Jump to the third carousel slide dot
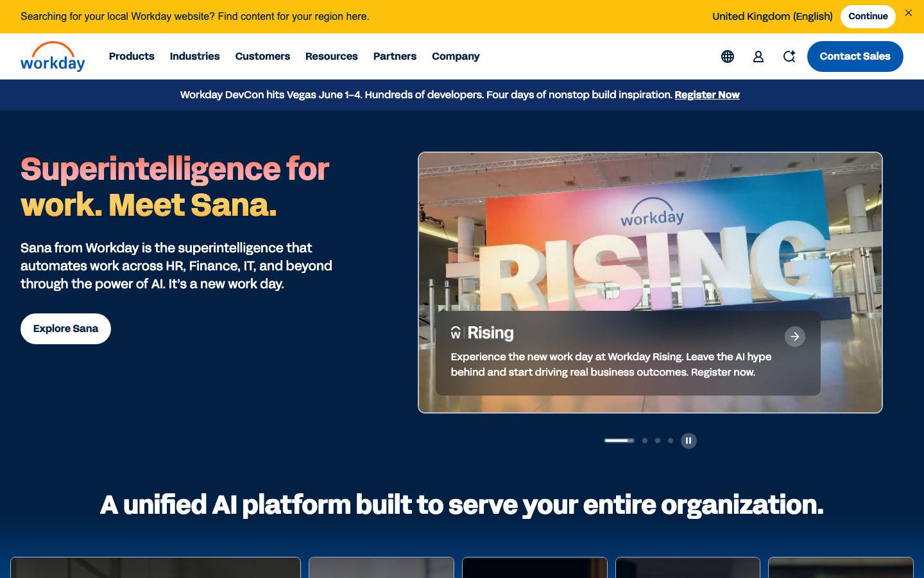 658,441
